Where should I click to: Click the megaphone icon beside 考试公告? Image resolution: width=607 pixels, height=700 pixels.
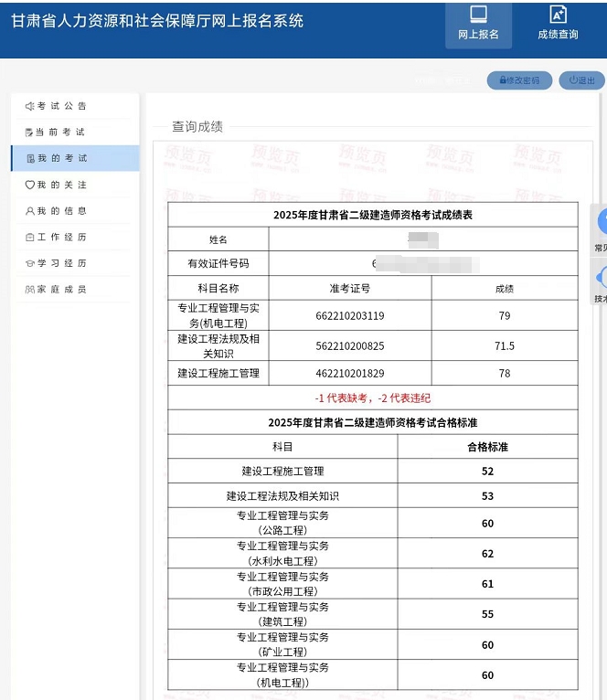(29, 106)
